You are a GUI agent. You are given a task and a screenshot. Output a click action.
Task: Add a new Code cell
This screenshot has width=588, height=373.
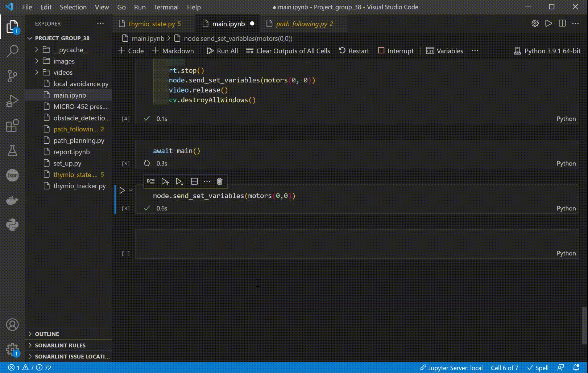click(131, 51)
